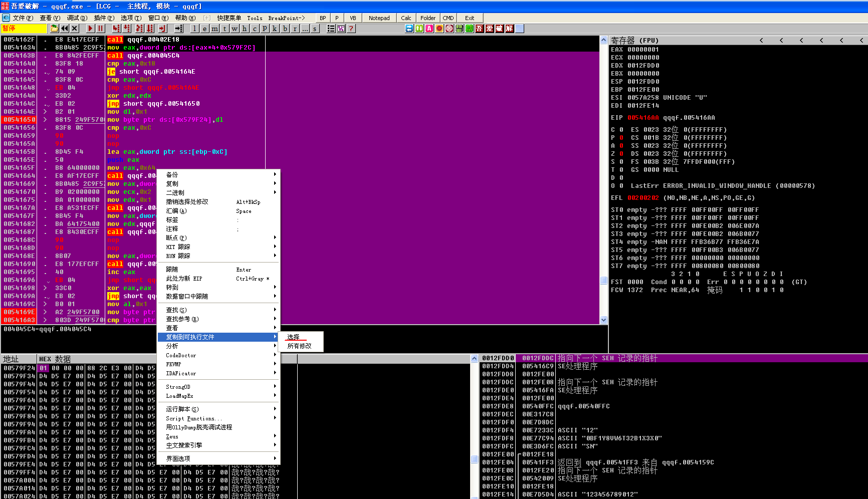Close the debugged program with X icon

(x=75, y=29)
